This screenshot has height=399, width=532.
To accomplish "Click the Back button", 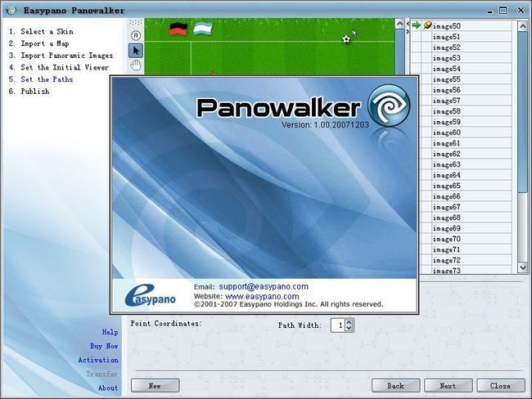I will click(395, 386).
